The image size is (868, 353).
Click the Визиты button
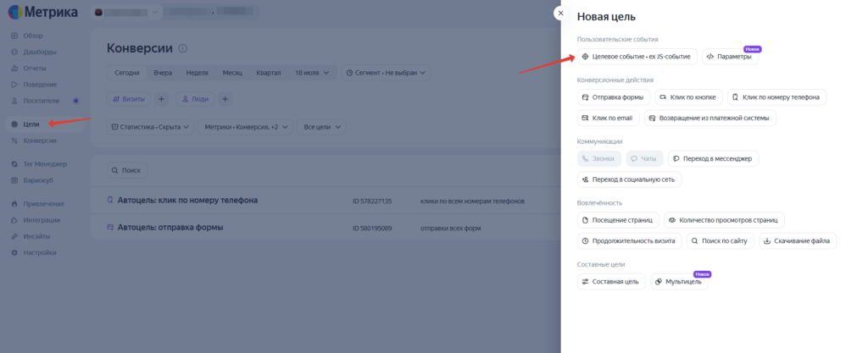[x=129, y=99]
